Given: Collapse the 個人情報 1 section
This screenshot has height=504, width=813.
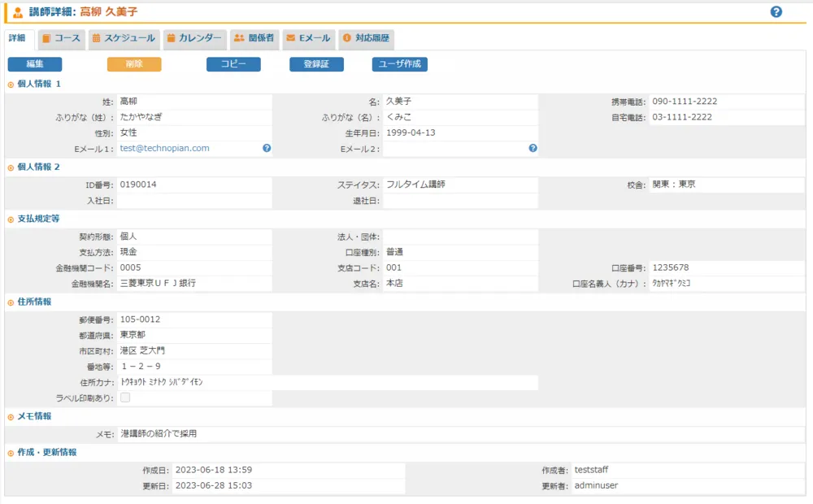Looking at the screenshot, I should tap(11, 85).
